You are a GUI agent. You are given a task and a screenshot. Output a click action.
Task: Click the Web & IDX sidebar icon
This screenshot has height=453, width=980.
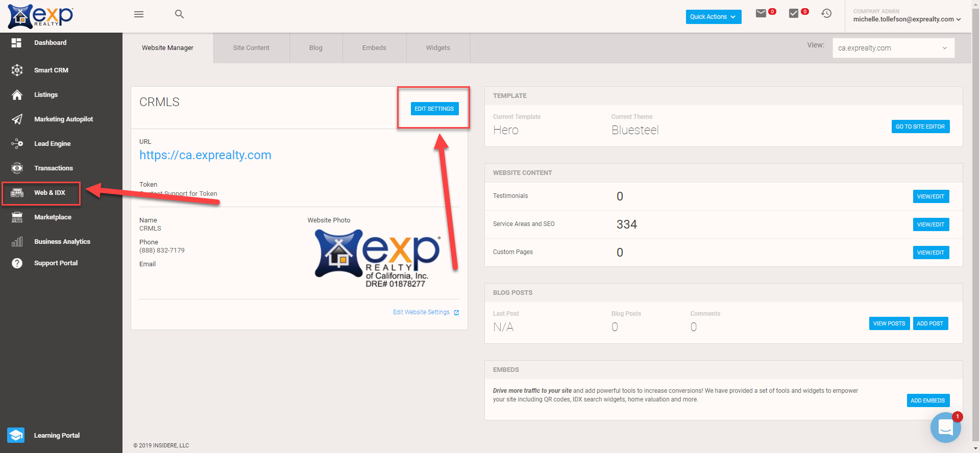point(17,193)
